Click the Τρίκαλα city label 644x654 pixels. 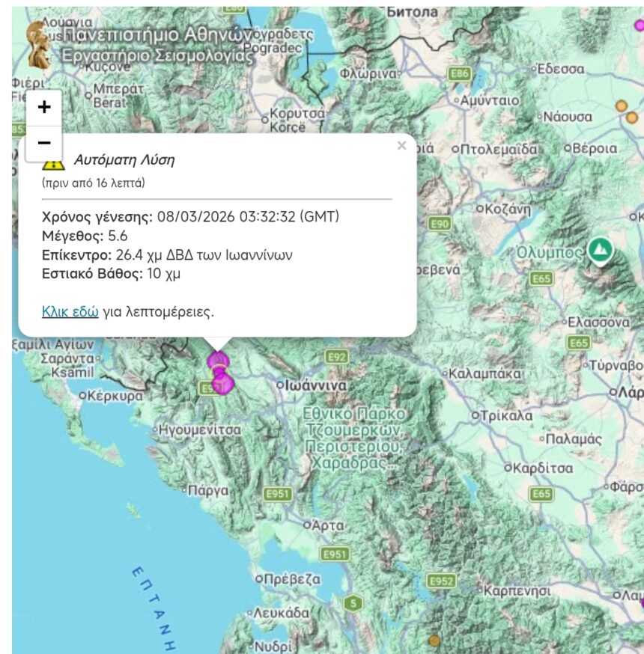point(506,415)
